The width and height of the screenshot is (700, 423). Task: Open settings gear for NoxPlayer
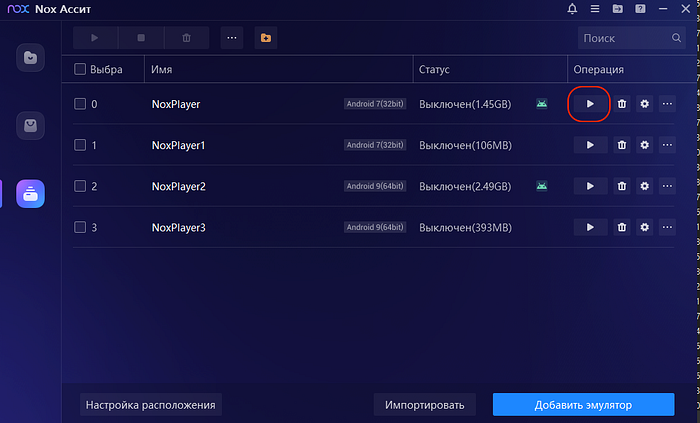click(x=645, y=104)
